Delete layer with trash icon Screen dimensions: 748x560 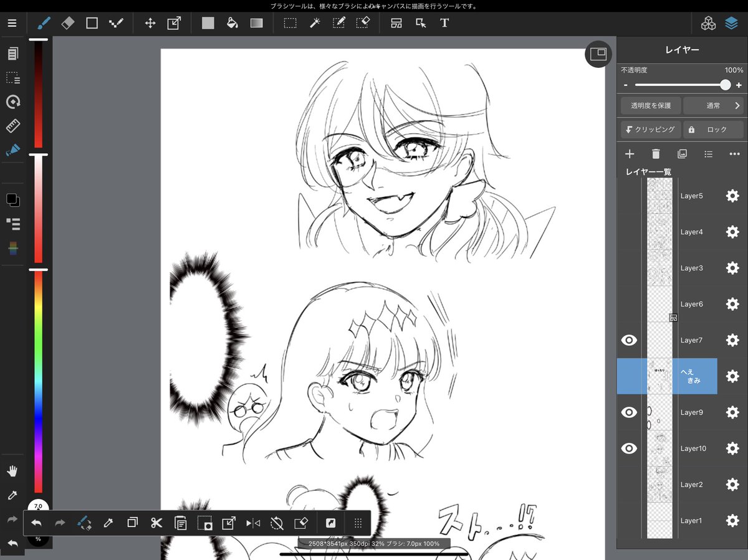click(656, 154)
